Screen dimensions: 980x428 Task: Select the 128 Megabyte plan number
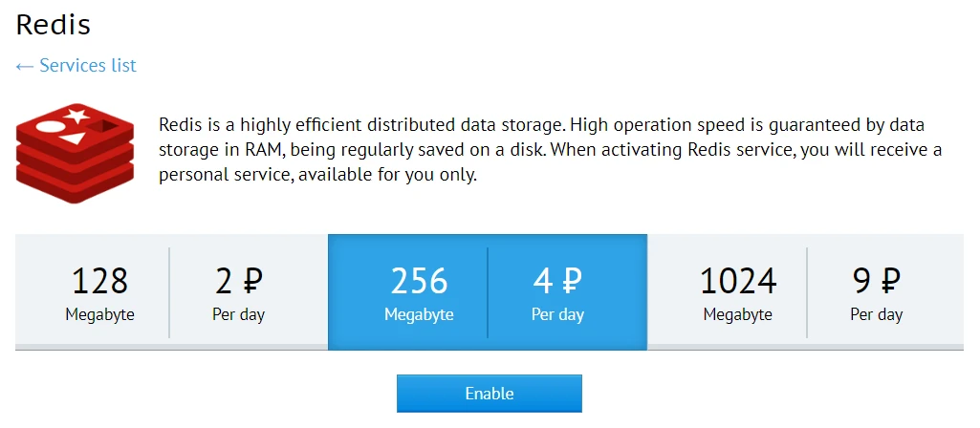tap(99, 281)
